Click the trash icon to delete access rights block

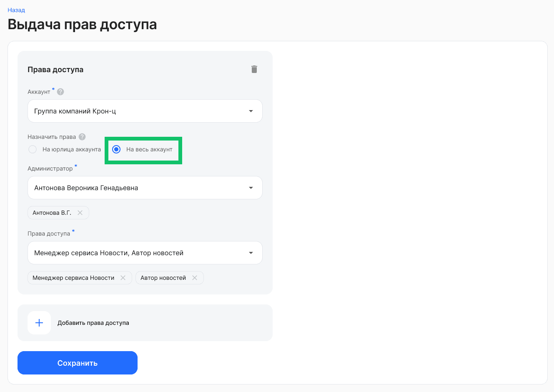pos(254,69)
